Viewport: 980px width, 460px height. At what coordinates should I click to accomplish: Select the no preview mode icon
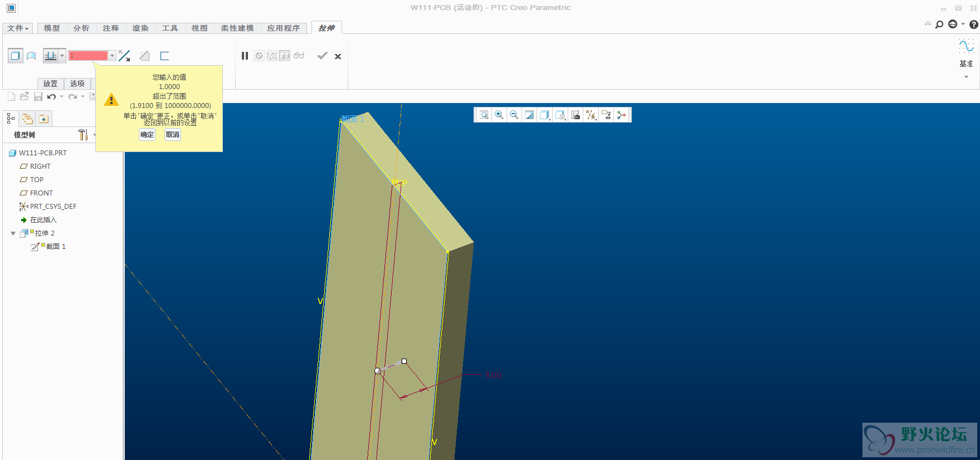pyautogui.click(x=259, y=56)
